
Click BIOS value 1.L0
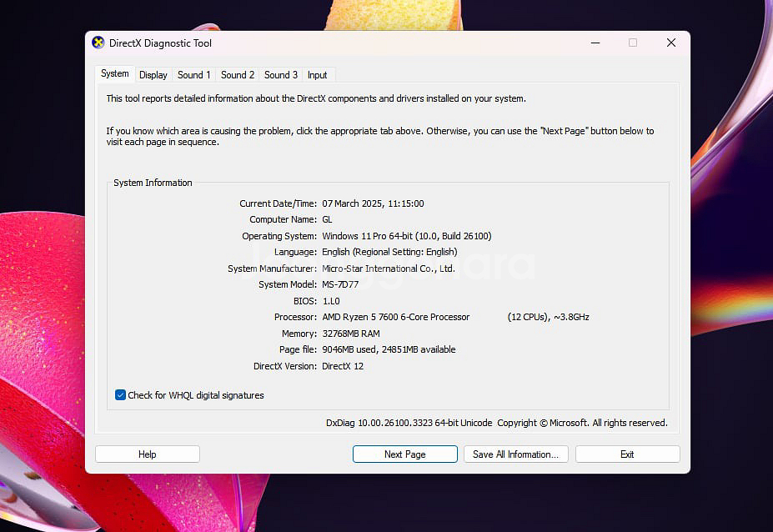tap(331, 301)
